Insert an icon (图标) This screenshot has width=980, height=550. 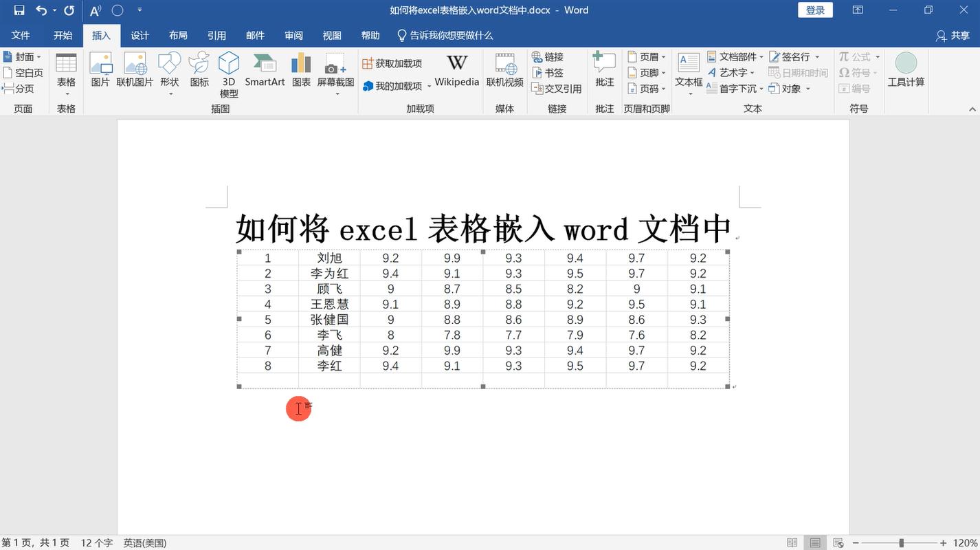tap(199, 70)
